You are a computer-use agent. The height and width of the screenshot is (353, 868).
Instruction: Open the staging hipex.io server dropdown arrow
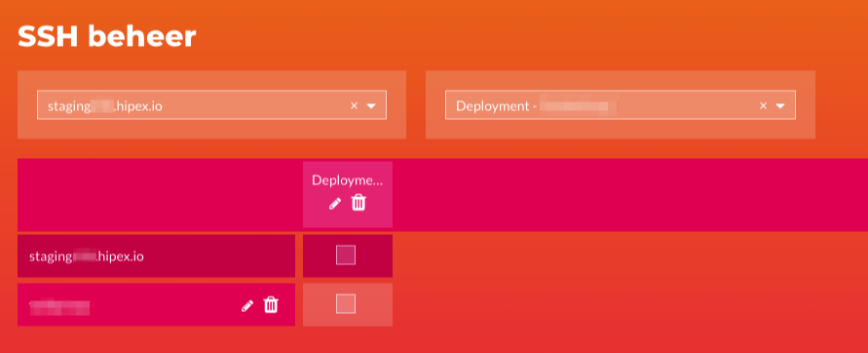click(x=371, y=106)
